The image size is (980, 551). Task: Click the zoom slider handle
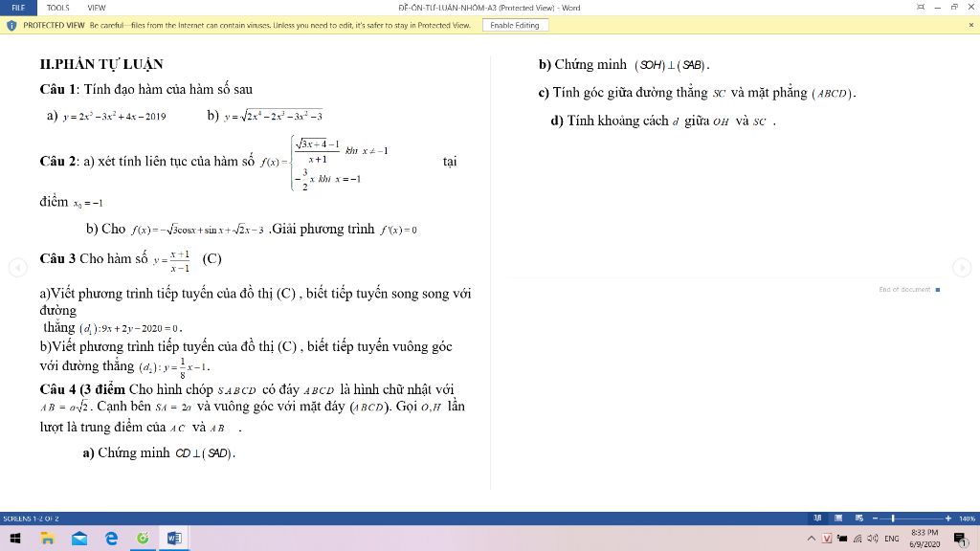893,518
